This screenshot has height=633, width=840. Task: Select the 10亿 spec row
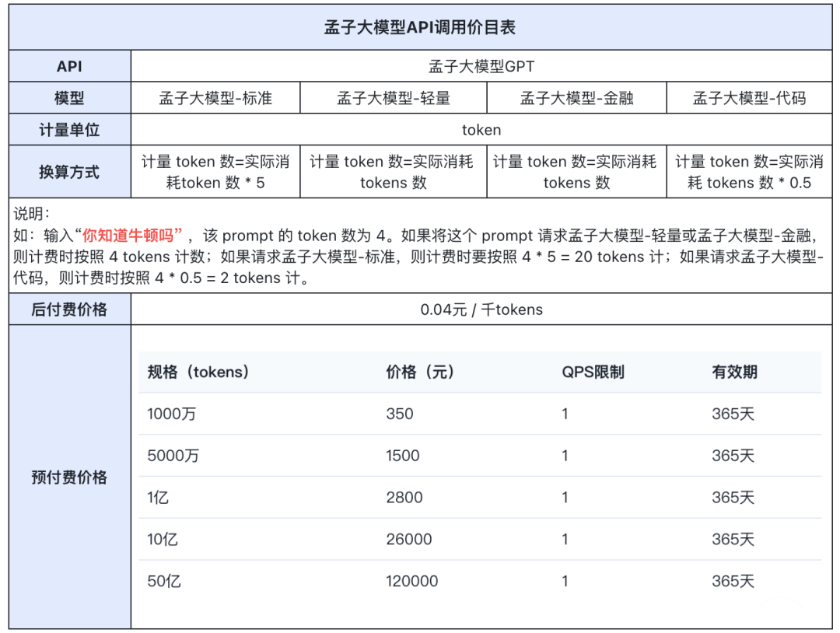480,539
